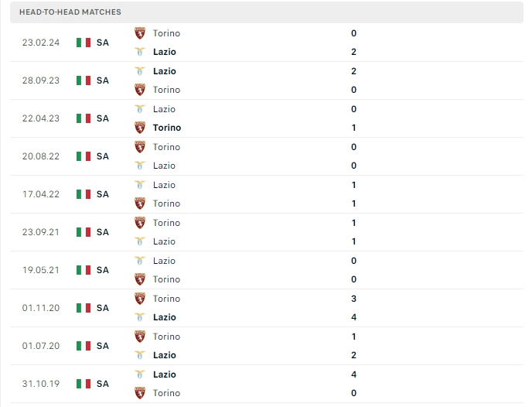Click Lazio crest in 17.04.22 match
Screen dimensions: 532x407
click(140, 185)
